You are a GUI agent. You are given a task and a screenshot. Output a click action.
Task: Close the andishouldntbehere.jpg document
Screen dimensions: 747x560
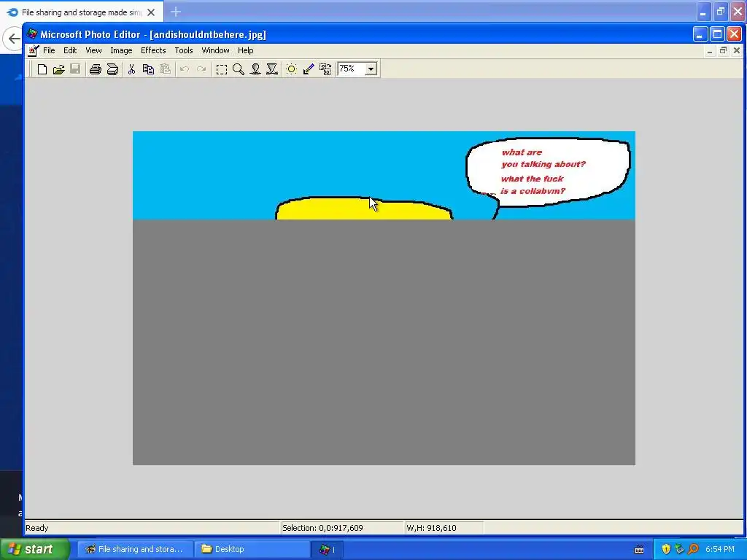click(x=737, y=50)
